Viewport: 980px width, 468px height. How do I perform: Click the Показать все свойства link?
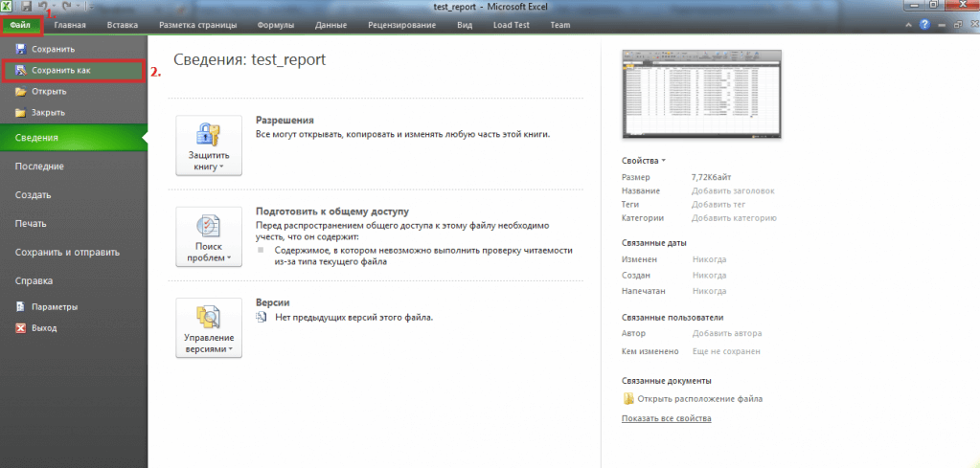pyautogui.click(x=666, y=418)
